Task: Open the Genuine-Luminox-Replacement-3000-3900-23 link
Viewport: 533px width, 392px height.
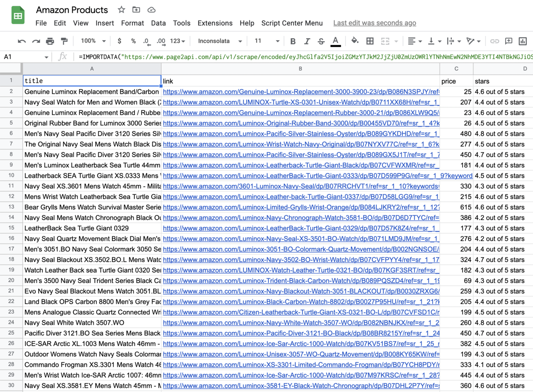Action: click(301, 92)
